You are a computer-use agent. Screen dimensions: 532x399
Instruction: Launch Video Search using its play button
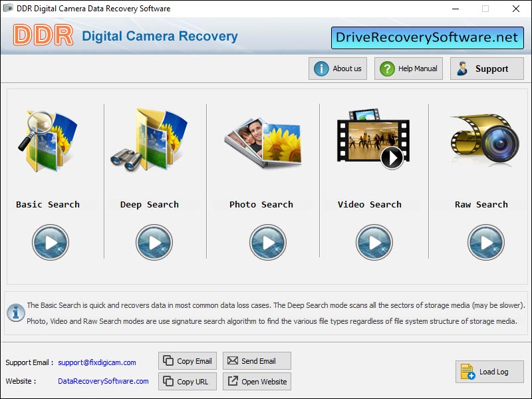pyautogui.click(x=374, y=243)
